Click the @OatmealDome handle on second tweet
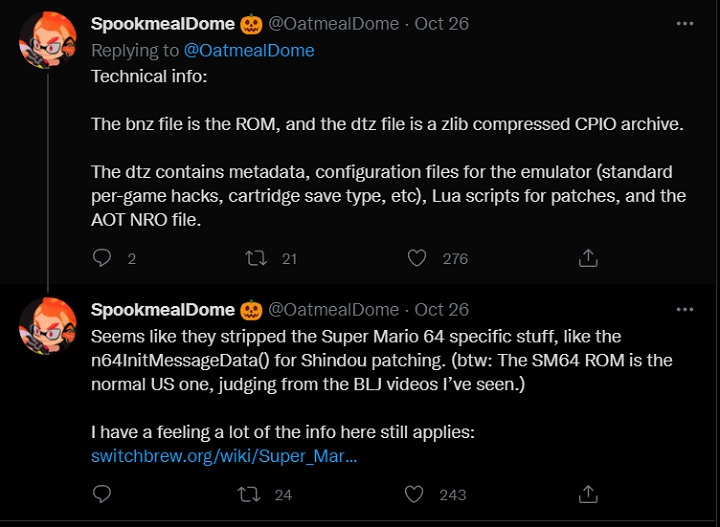Viewport: 720px width, 527px height. (333, 310)
